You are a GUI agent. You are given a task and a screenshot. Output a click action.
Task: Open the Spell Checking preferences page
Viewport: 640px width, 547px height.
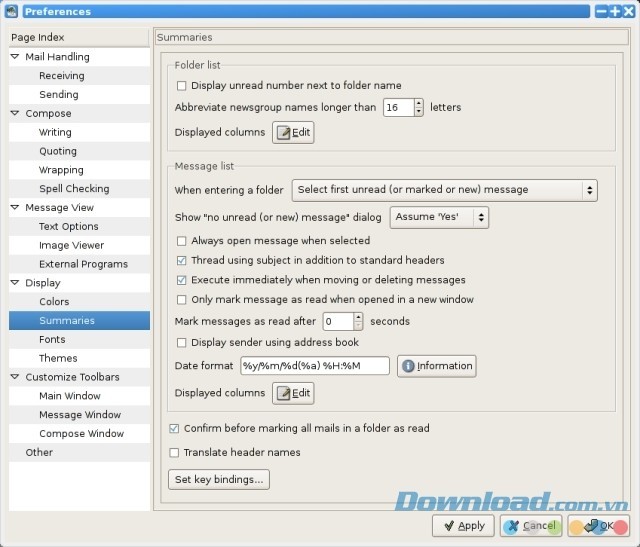74,189
